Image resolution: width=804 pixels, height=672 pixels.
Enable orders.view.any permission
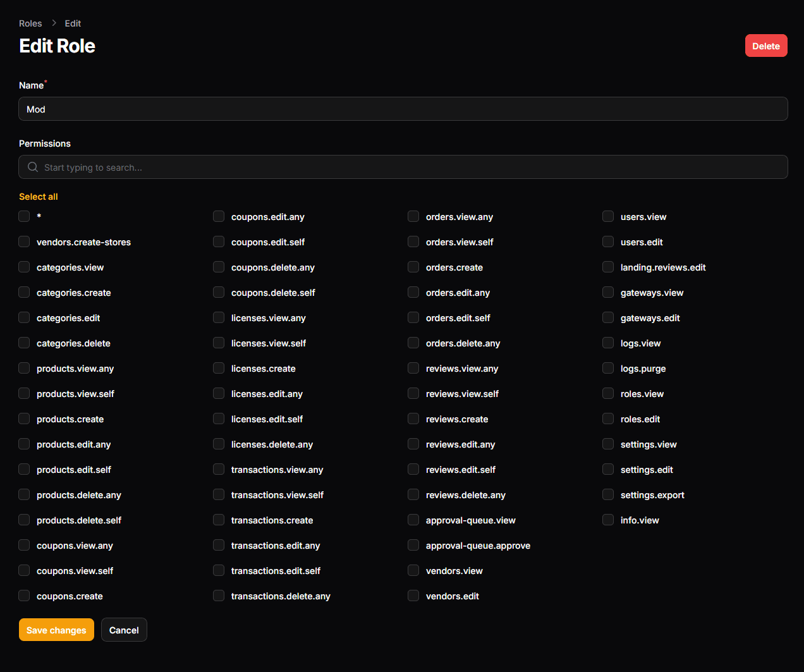pyautogui.click(x=413, y=216)
